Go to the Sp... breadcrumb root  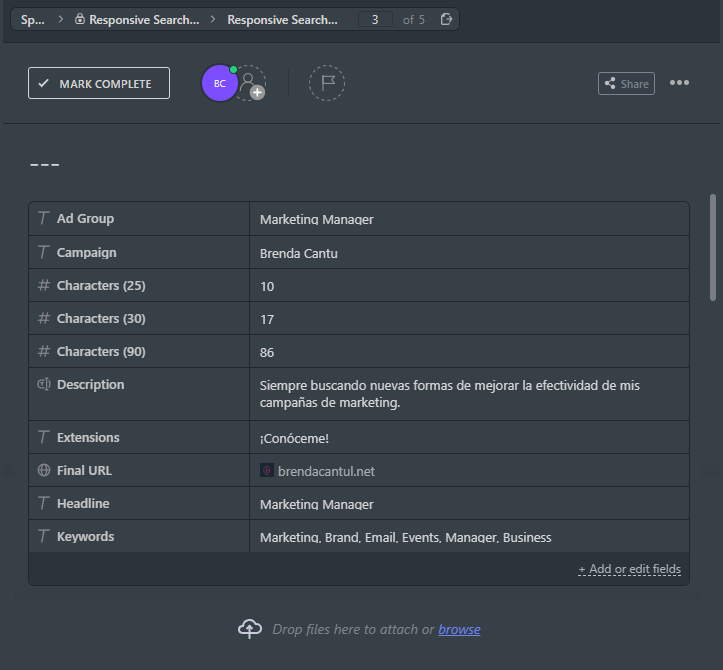point(32,19)
